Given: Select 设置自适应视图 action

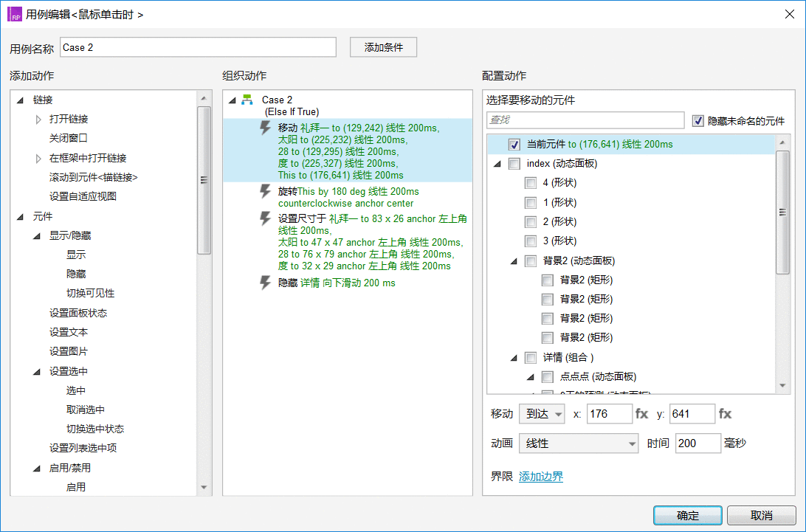Looking at the screenshot, I should pyautogui.click(x=83, y=196).
